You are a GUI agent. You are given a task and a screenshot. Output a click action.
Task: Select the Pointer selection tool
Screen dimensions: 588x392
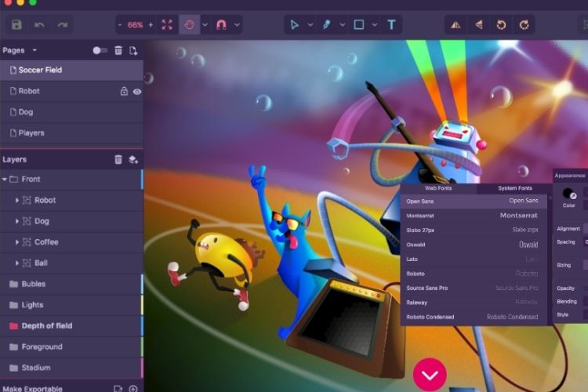click(x=294, y=25)
